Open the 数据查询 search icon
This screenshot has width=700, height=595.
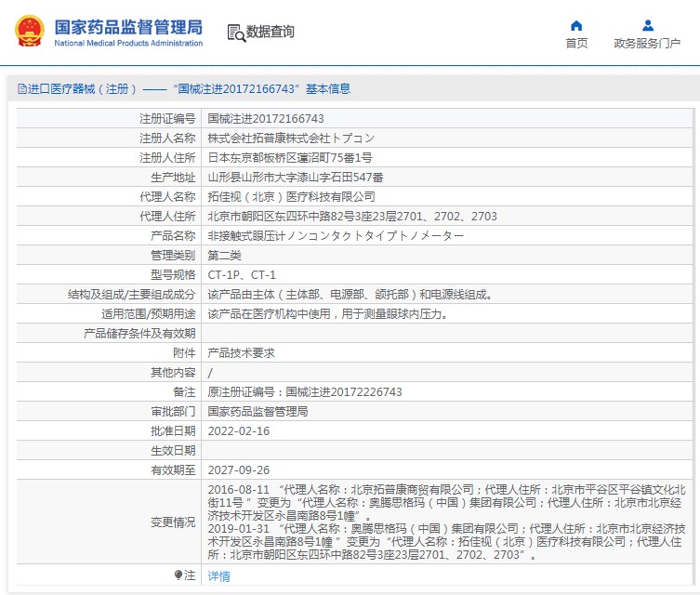click(x=236, y=33)
